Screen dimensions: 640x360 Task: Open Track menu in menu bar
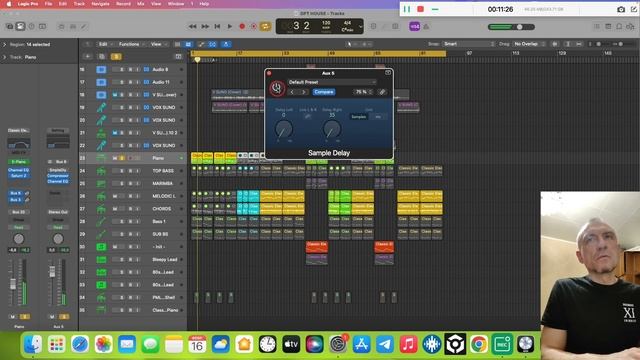(x=79, y=4)
